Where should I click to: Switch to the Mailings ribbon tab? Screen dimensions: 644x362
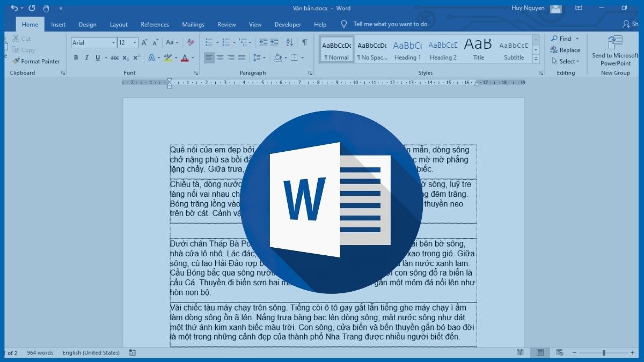tap(193, 24)
